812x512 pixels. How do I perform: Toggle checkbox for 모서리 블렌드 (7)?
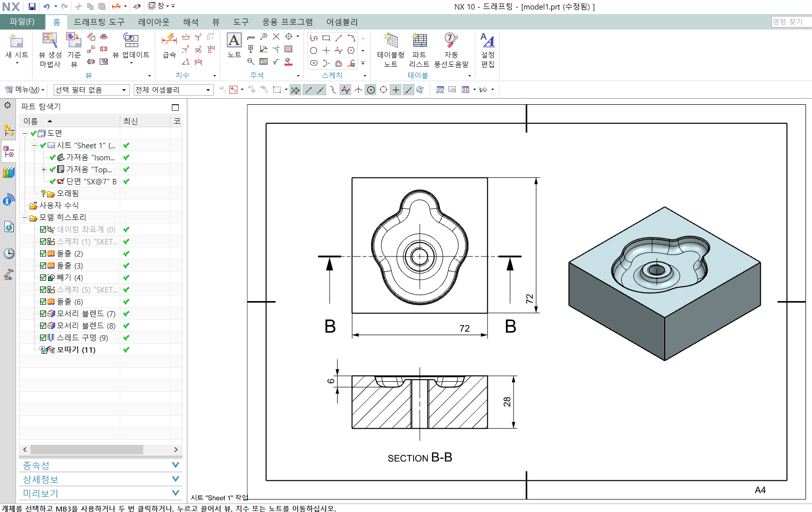43,314
